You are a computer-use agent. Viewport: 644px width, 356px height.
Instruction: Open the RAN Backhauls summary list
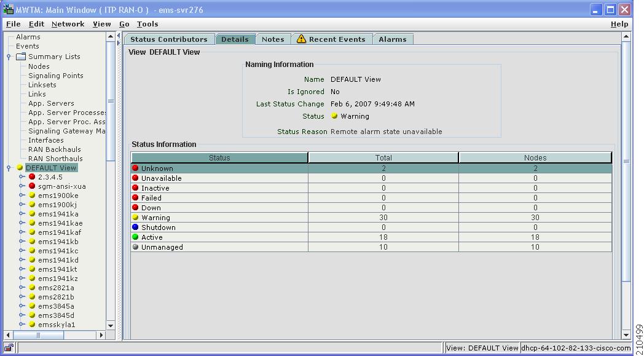[x=55, y=149]
